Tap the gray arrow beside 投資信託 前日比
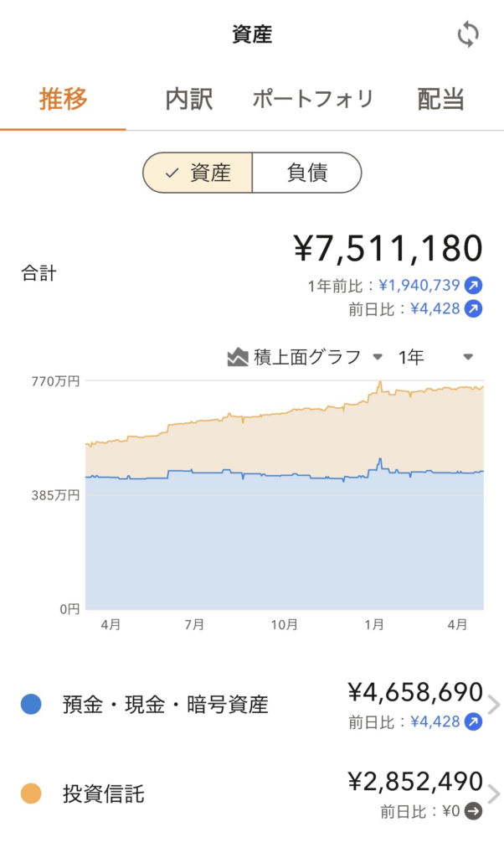 click(474, 811)
